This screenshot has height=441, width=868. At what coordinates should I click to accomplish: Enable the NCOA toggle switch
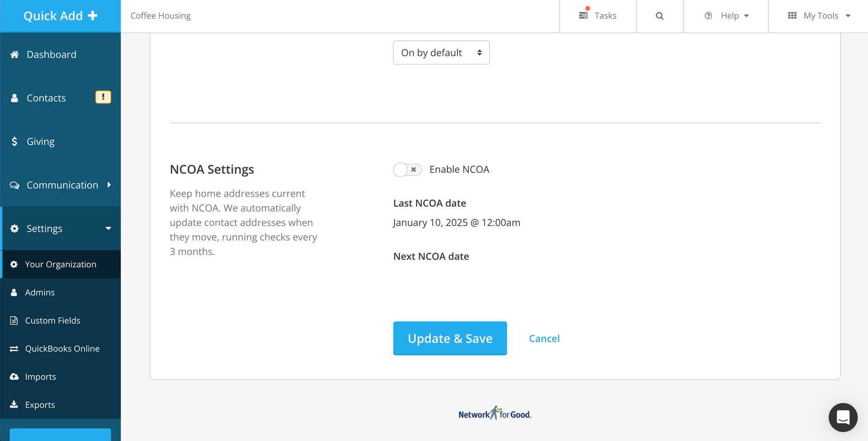[407, 170]
